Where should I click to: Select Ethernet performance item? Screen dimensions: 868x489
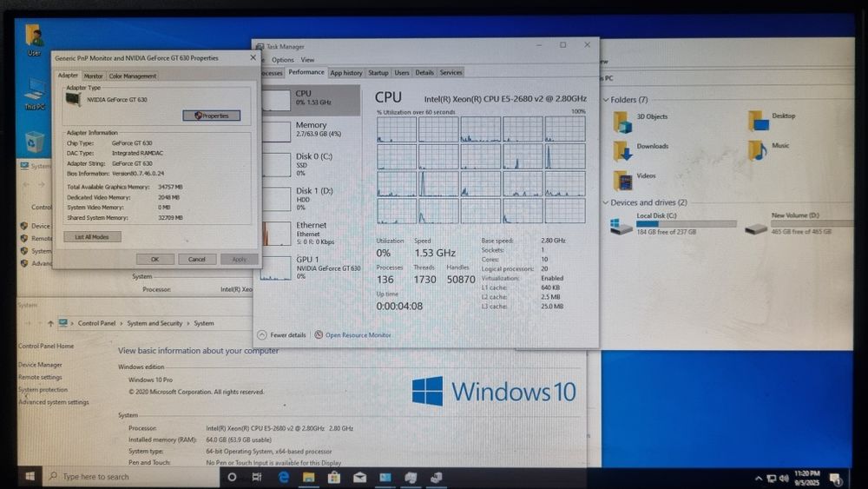coord(310,233)
